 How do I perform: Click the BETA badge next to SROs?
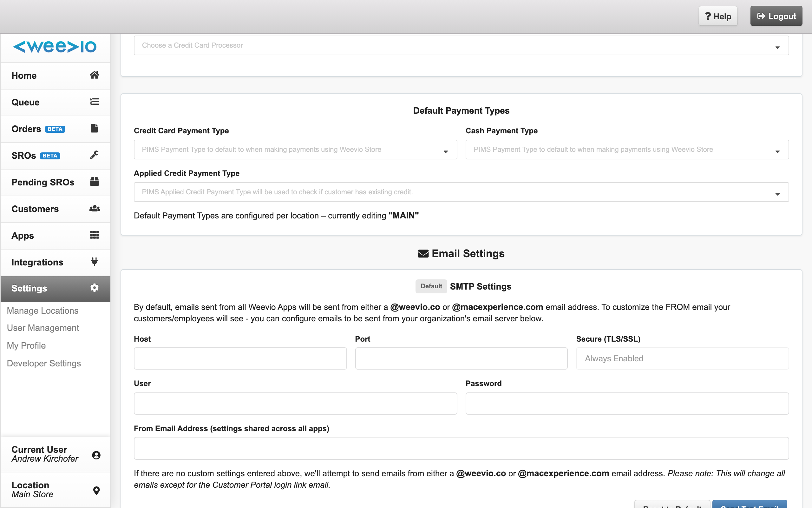pyautogui.click(x=50, y=156)
